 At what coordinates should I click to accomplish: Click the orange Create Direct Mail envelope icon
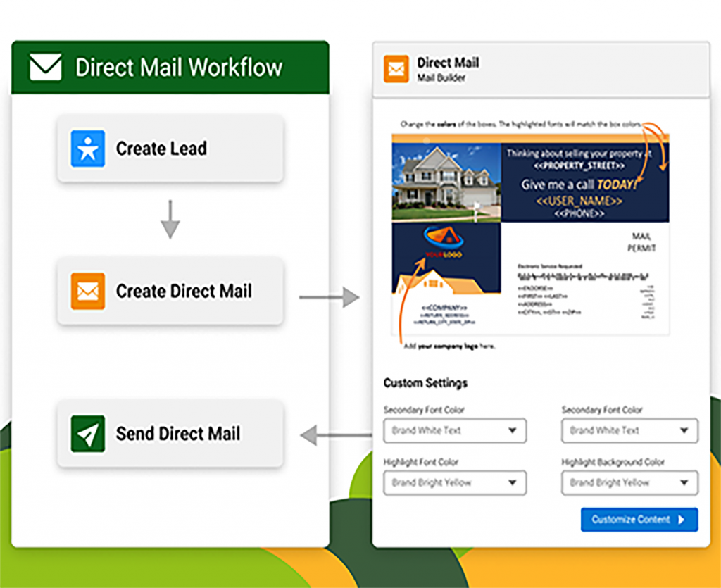coord(87,291)
